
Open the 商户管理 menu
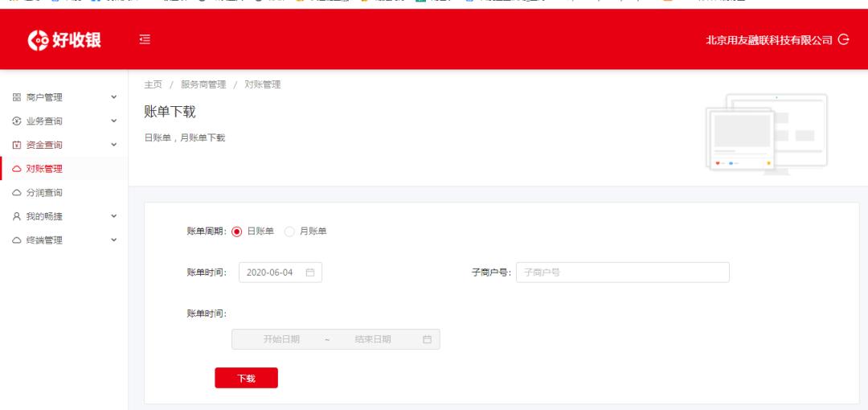coord(64,97)
